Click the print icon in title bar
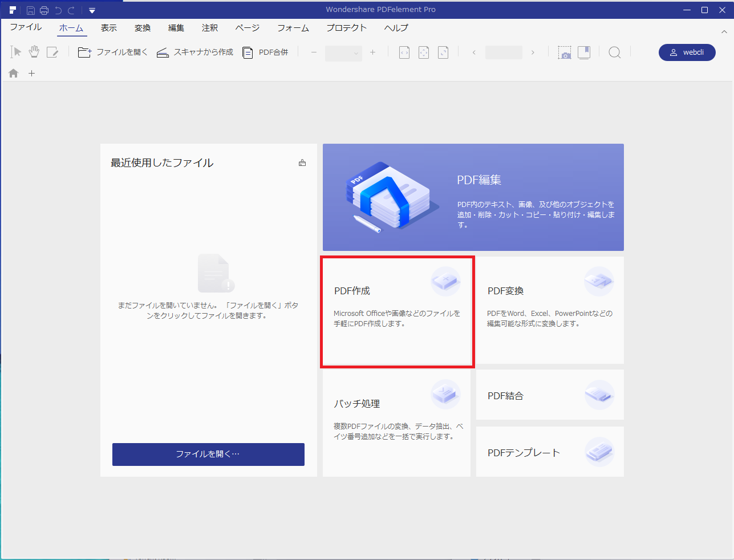Image resolution: width=734 pixels, height=560 pixels. (44, 10)
